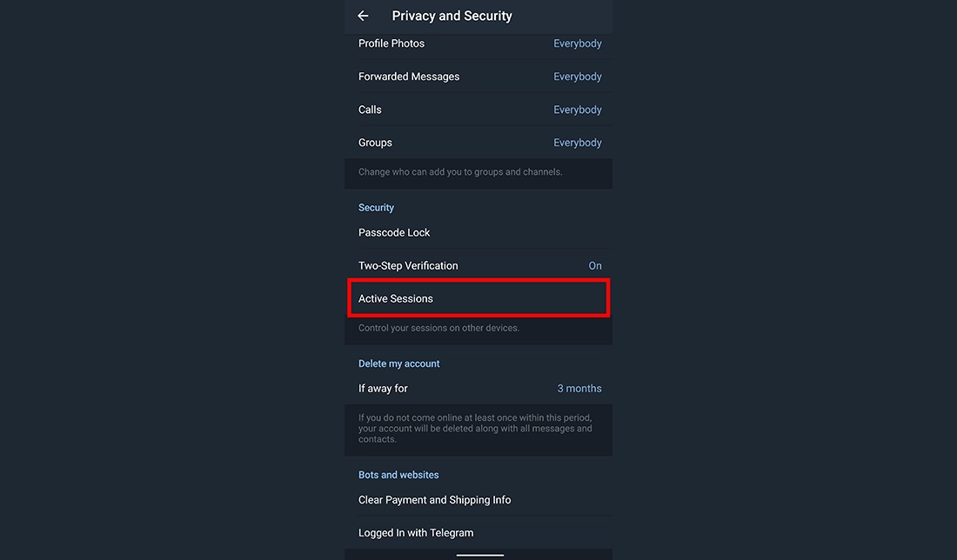Select Clear Payment and Shipping Info

point(434,500)
